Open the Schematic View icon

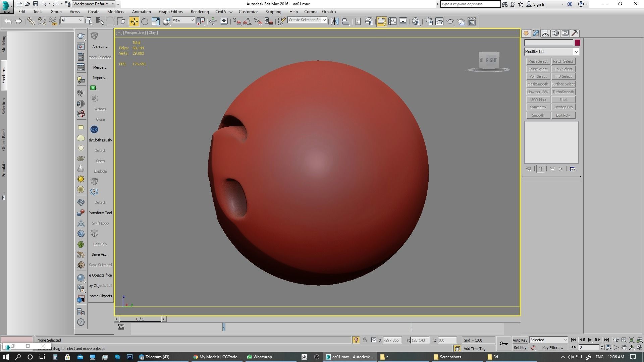[x=403, y=21]
